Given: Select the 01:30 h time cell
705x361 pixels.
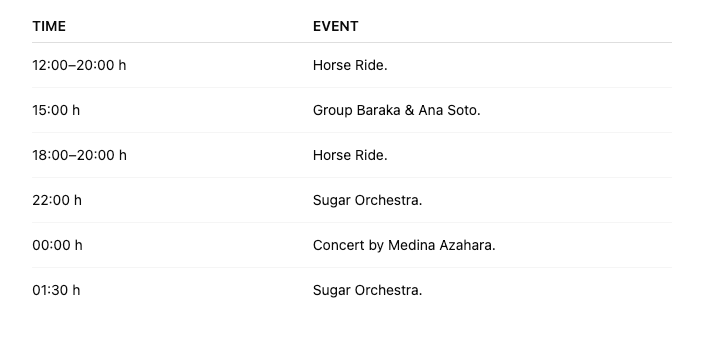Looking at the screenshot, I should point(56,290).
